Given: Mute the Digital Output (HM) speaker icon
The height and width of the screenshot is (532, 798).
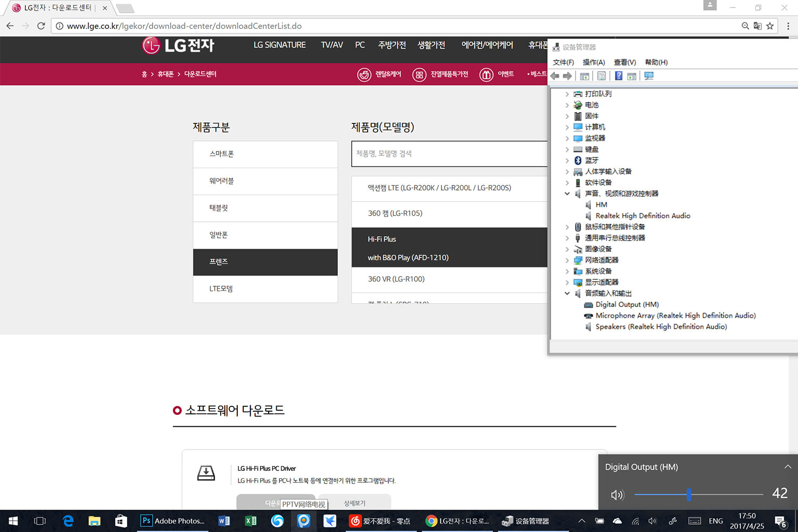Looking at the screenshot, I should [617, 495].
